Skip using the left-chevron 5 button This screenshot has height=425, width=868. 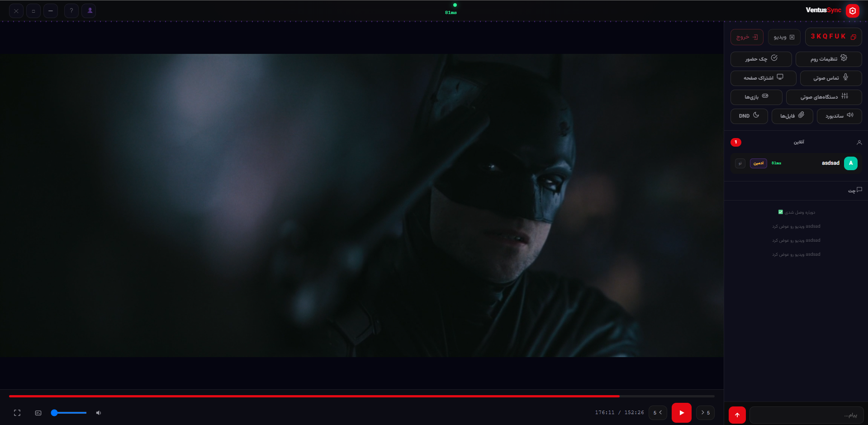point(658,413)
